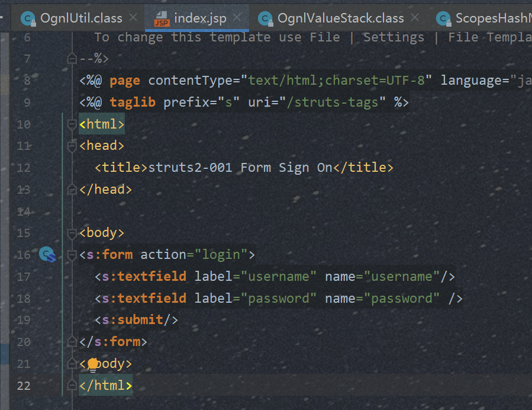Click line number 22 in the gutter
Viewport: 532px width, 410px height.
pyautogui.click(x=24, y=386)
